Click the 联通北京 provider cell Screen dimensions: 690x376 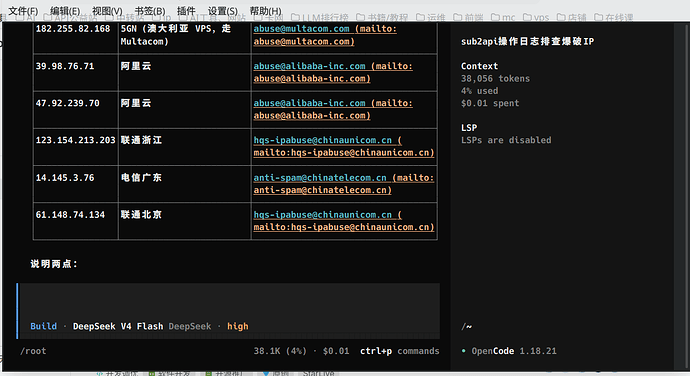pyautogui.click(x=141, y=214)
